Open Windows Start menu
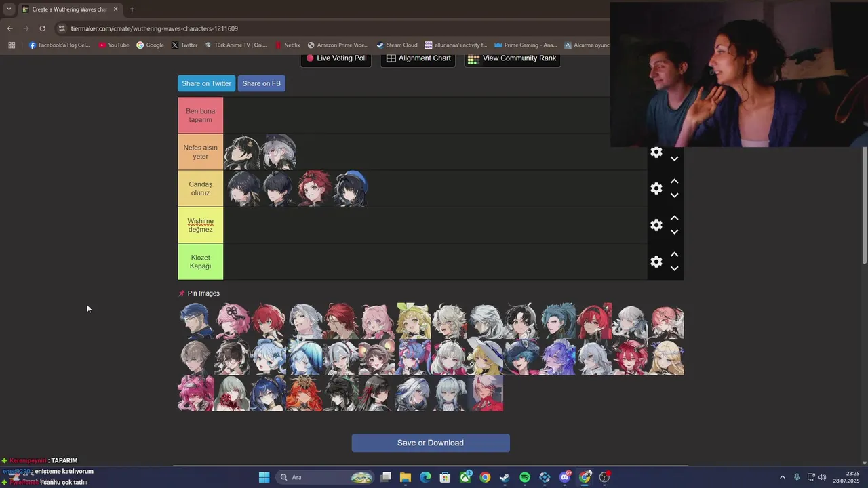Screen dimensions: 868x488 264,477
